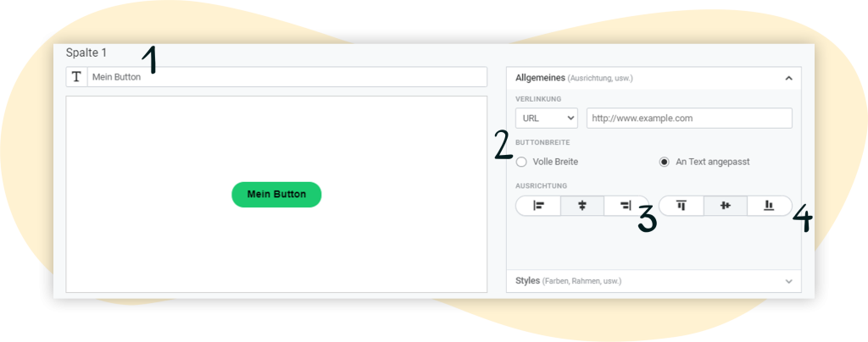Click the text T icon beside Mein Button
Screen dimensions: 868x342
(77, 77)
